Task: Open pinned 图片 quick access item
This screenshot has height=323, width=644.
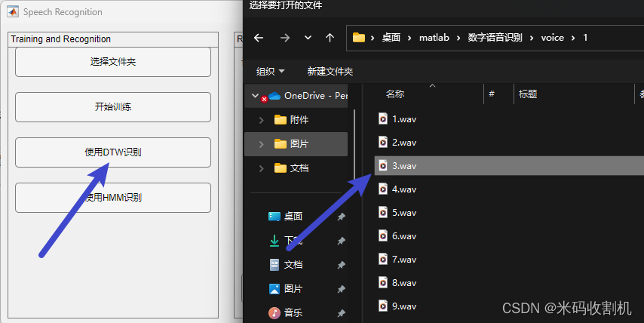Action: coord(293,289)
